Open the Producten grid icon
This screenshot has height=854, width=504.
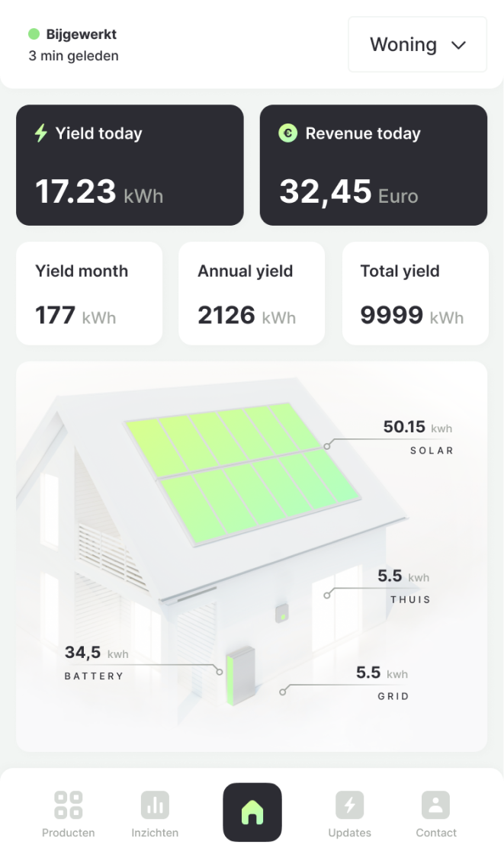[x=69, y=805]
